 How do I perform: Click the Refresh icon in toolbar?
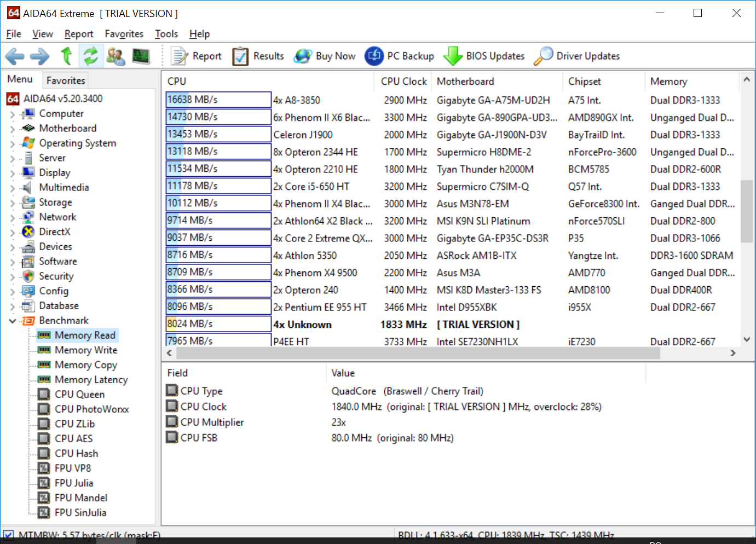(x=91, y=56)
